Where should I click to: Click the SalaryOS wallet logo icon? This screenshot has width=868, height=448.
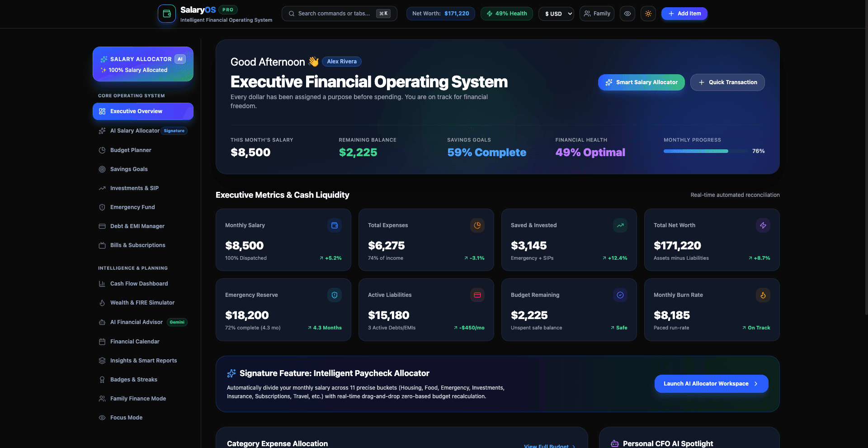click(x=166, y=14)
